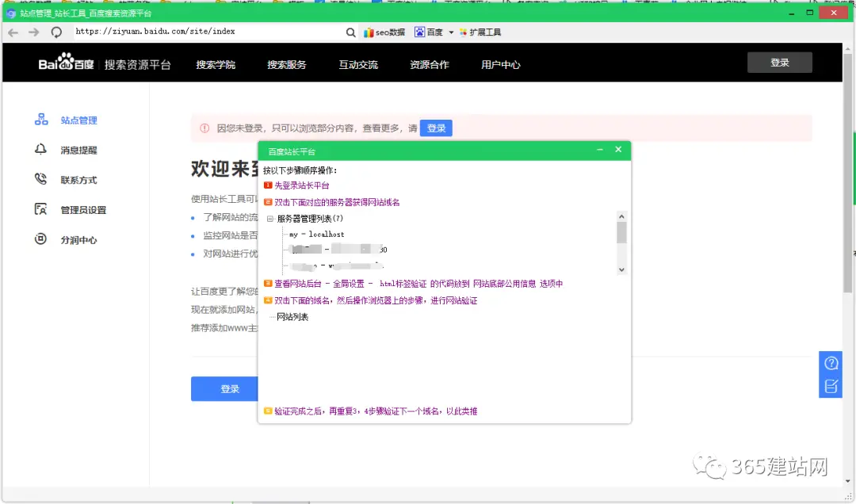856x504 pixels.
Task: Click the 分润中心 sidebar icon
Action: click(41, 239)
